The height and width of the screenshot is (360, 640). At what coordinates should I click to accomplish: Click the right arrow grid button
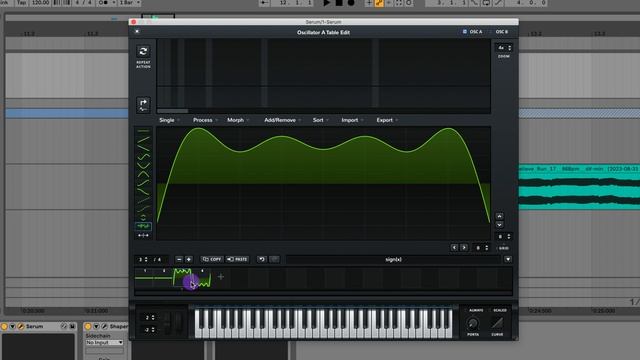click(464, 247)
